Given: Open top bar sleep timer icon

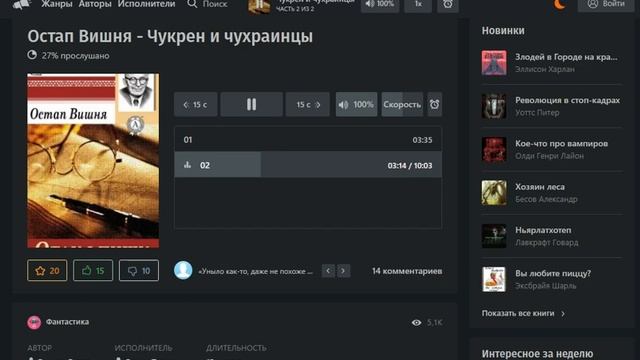Looking at the screenshot, I should pyautogui.click(x=448, y=5).
